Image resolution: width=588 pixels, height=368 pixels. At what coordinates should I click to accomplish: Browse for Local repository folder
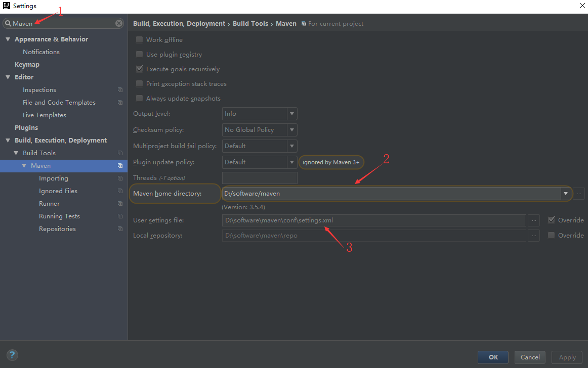[x=534, y=236]
